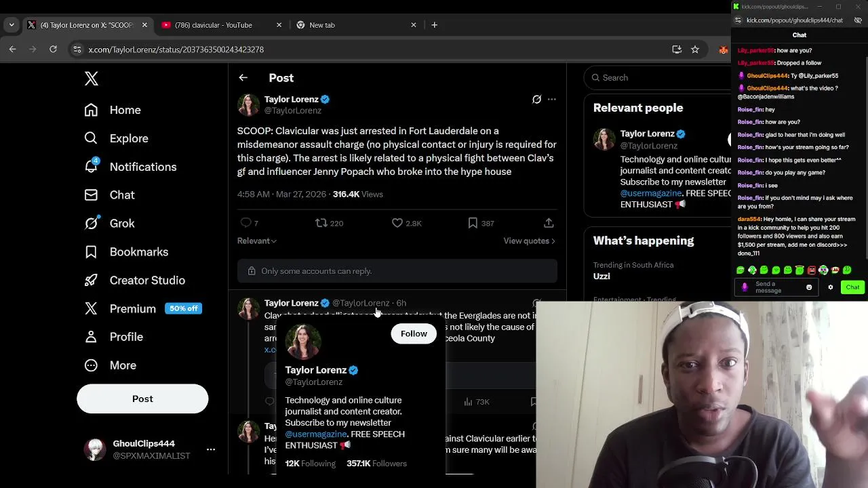Click the MetaMask fox extension icon
This screenshot has height=488, width=868.
click(x=724, y=49)
